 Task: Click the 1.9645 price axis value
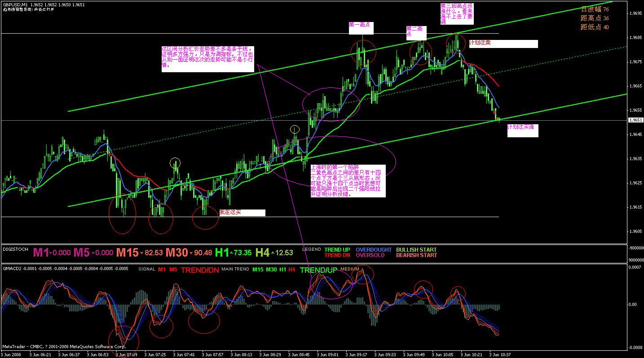coord(635,135)
